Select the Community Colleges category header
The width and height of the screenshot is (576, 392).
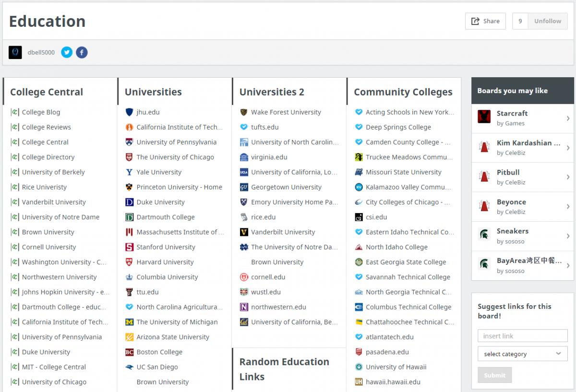point(403,92)
